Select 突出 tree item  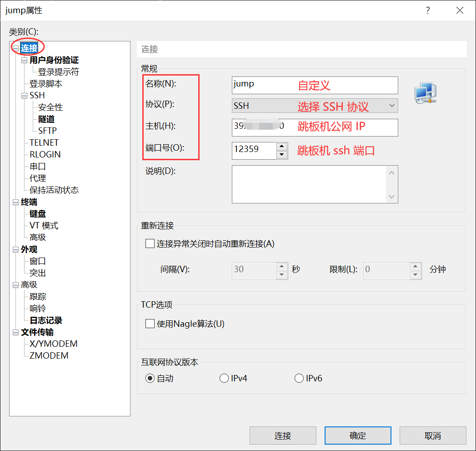[x=38, y=273]
